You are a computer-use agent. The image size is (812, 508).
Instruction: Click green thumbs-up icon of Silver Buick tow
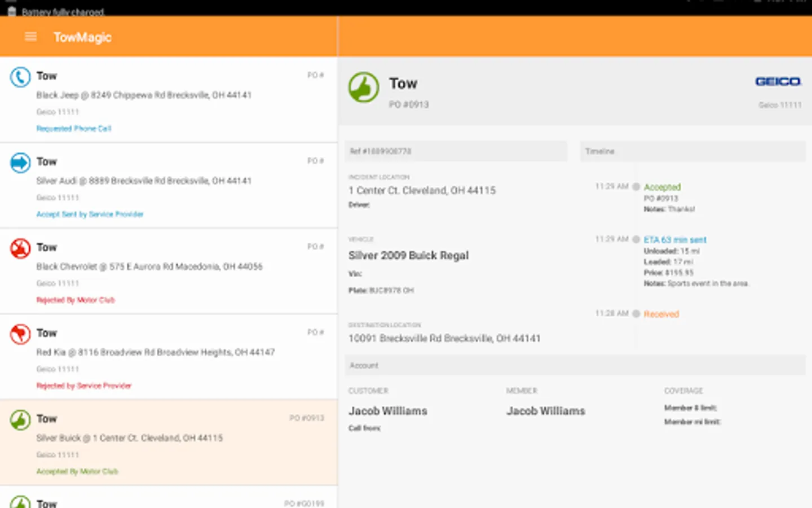pyautogui.click(x=20, y=420)
